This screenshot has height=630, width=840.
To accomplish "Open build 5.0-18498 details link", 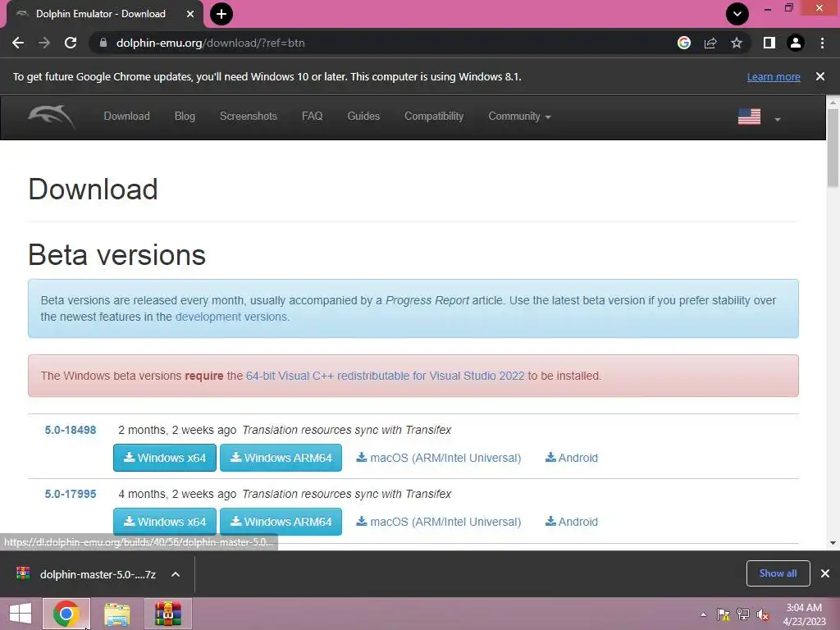I will coord(71,430).
